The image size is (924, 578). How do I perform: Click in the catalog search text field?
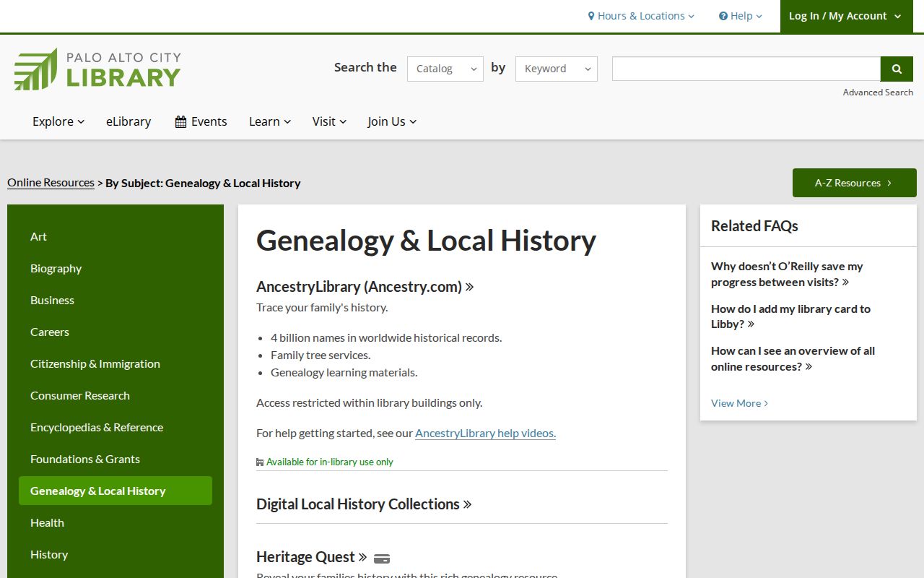point(746,69)
